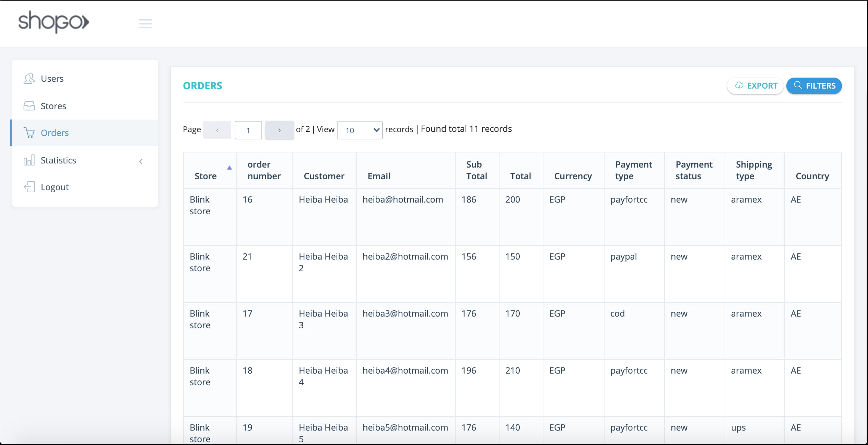Image resolution: width=868 pixels, height=445 pixels.
Task: Click AE country for order 16
Action: (x=796, y=199)
